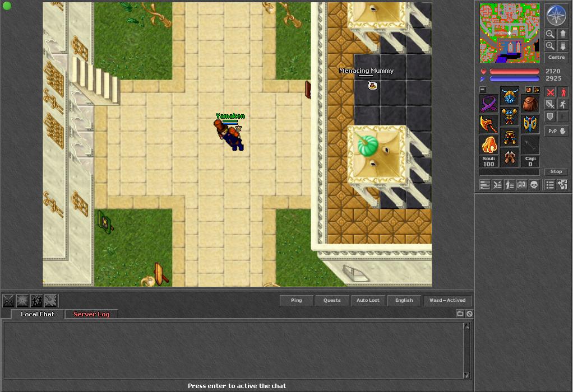573x392 pixels.
Task: Click the logout exit icon
Action: coord(562,185)
